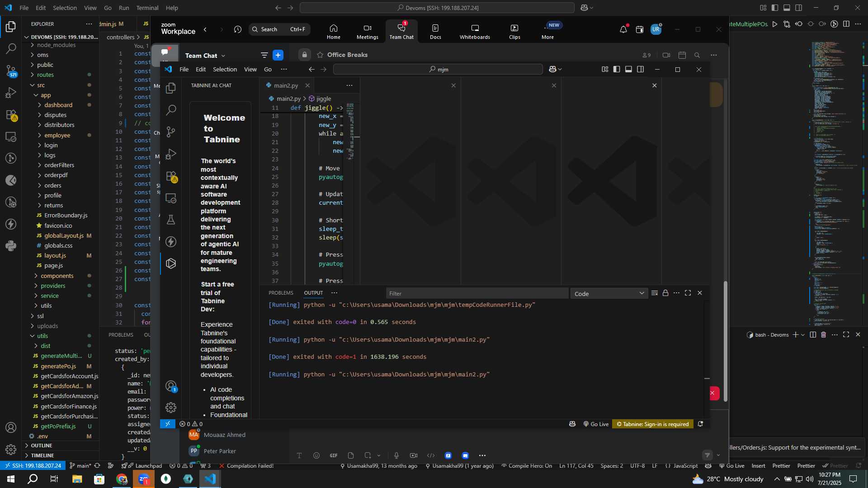Toggle panel in Devoms window title bar
The width and height of the screenshot is (868, 488).
coord(787,8)
